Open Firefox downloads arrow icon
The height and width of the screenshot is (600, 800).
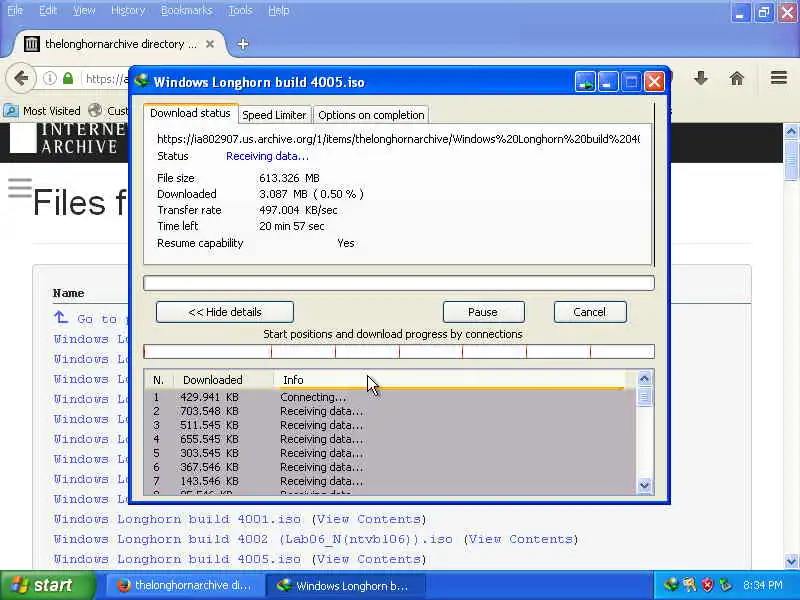(x=701, y=78)
